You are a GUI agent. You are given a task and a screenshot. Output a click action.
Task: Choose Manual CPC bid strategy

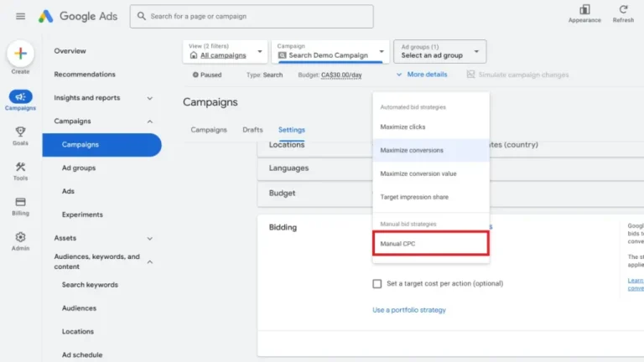tap(431, 244)
